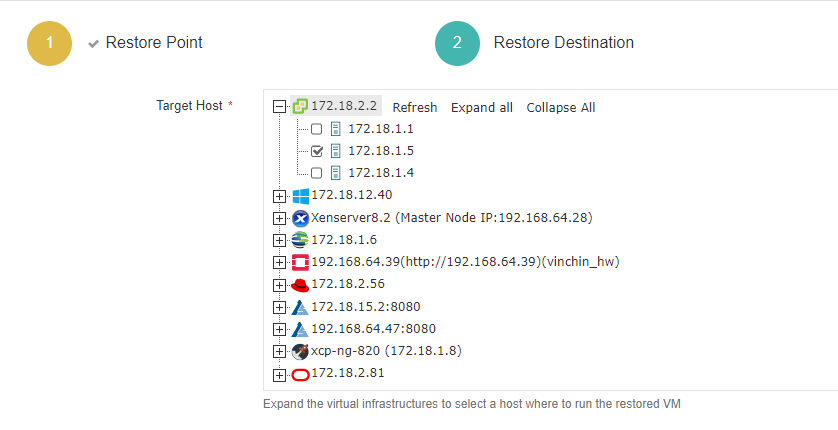Click the red square icon beside 192.168.64.39
The width and height of the screenshot is (838, 430).
(x=300, y=262)
